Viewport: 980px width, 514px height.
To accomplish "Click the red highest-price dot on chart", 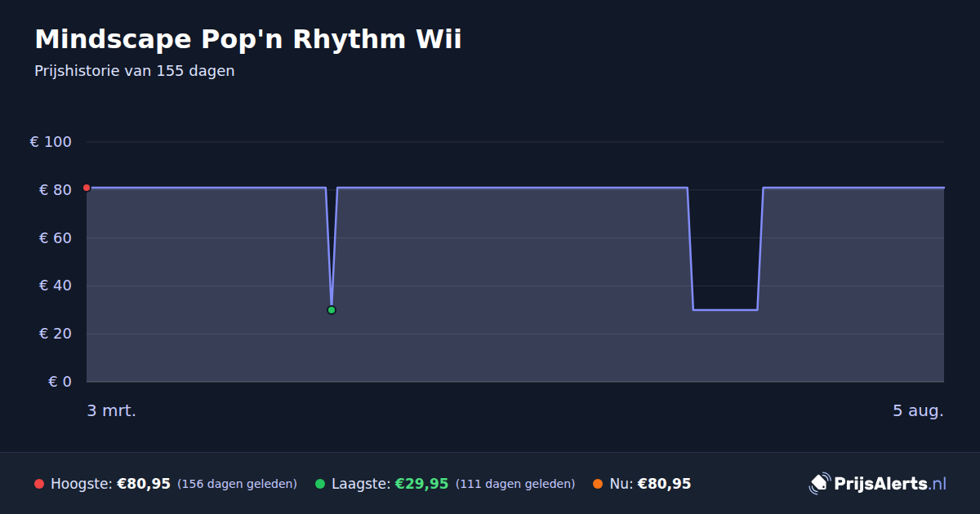I will 87,188.
